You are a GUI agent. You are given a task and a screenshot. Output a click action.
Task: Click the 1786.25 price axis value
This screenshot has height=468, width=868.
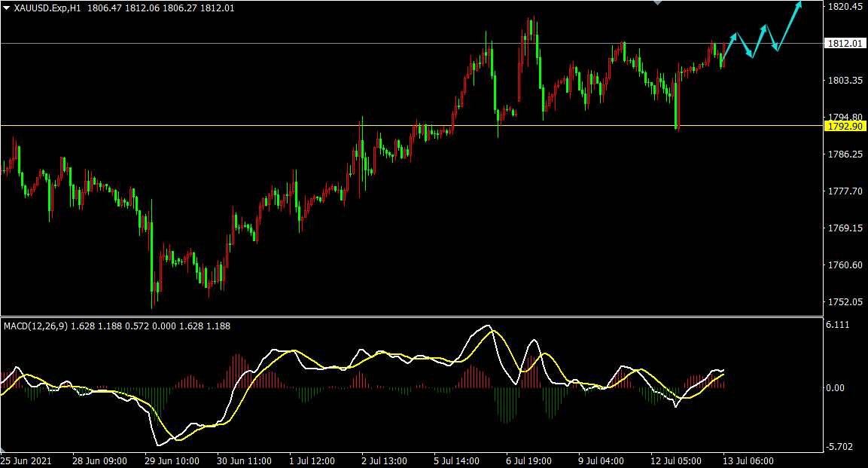click(845, 154)
